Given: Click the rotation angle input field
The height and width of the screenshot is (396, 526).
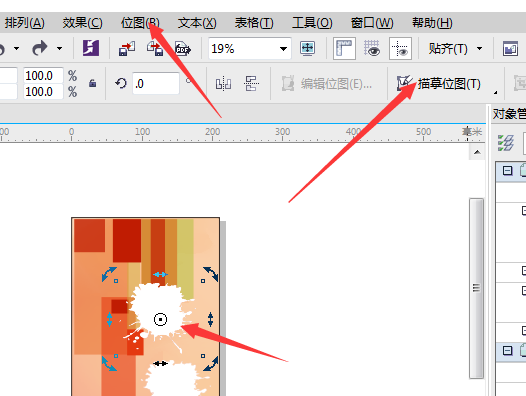Looking at the screenshot, I should 156,83.
